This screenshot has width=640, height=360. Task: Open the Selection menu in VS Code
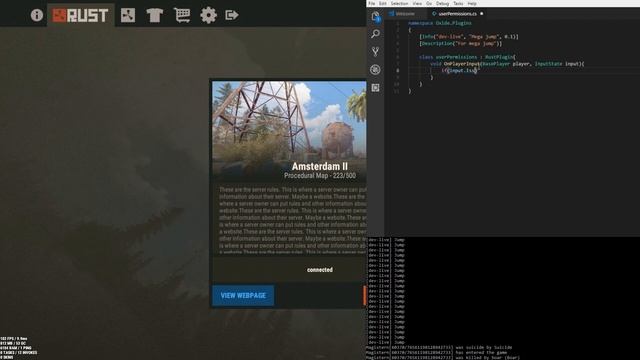[x=399, y=3]
